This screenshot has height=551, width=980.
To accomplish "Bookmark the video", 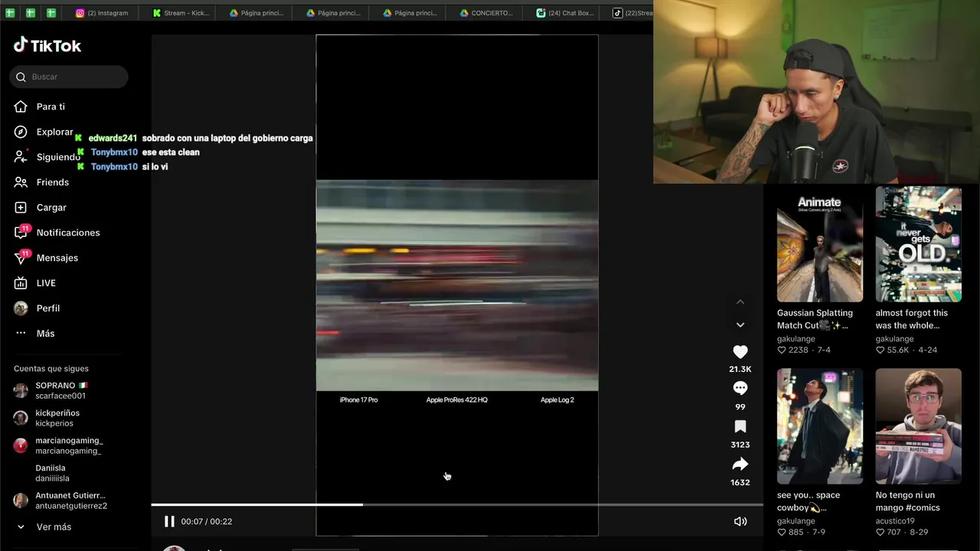I will [740, 426].
